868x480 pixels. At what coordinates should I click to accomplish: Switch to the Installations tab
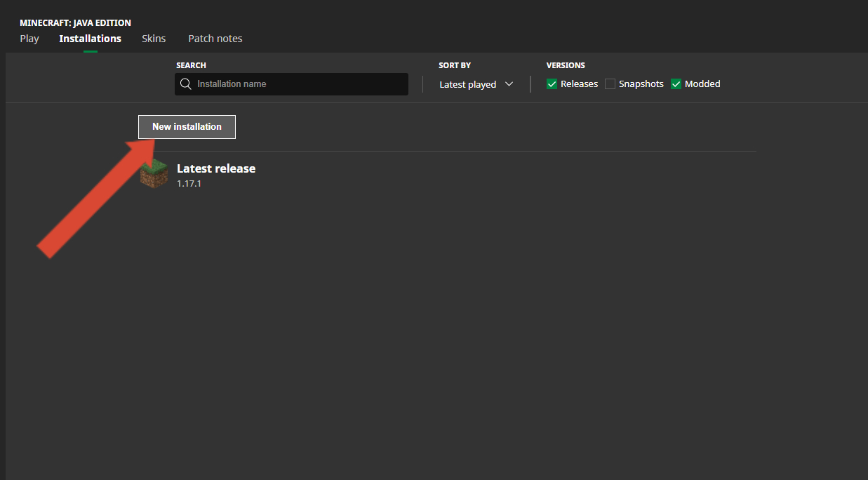90,39
